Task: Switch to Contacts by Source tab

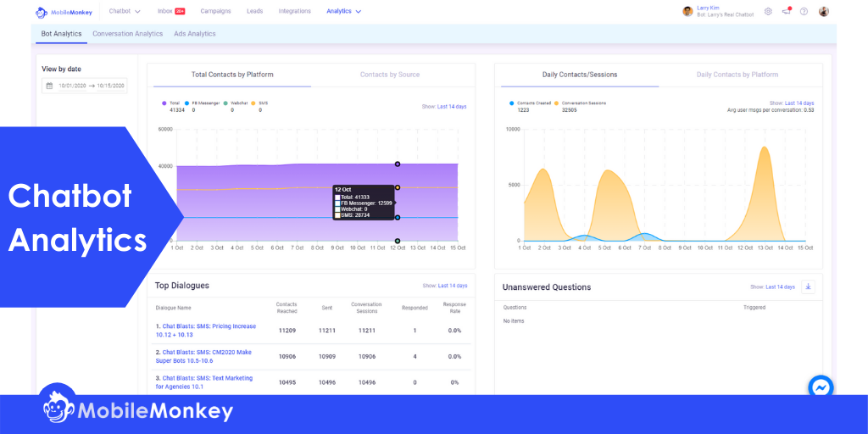Action: 390,75
